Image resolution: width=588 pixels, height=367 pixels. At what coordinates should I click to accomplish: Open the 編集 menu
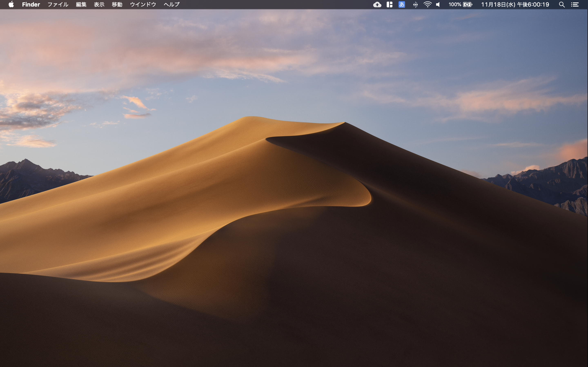[81, 4]
